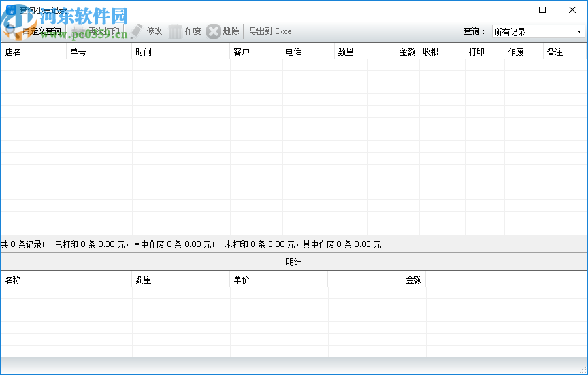Maximize the 查询小票记录 window
588x375 pixels.
542,10
